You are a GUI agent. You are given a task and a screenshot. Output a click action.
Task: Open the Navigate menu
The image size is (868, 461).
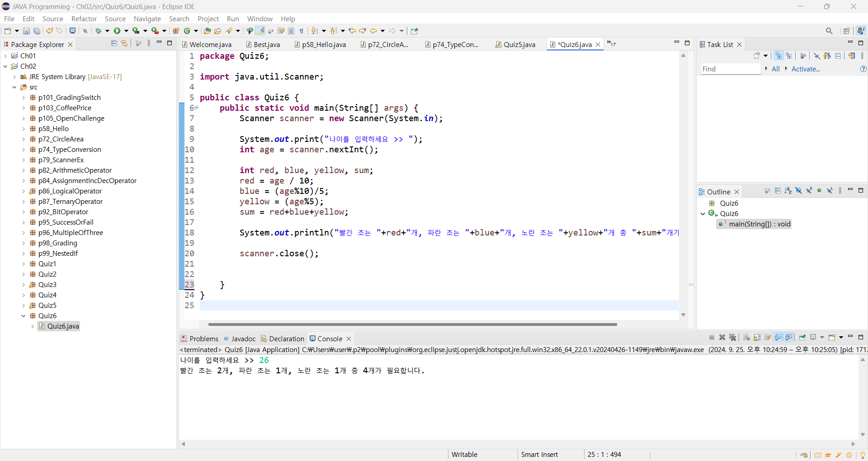pos(147,19)
